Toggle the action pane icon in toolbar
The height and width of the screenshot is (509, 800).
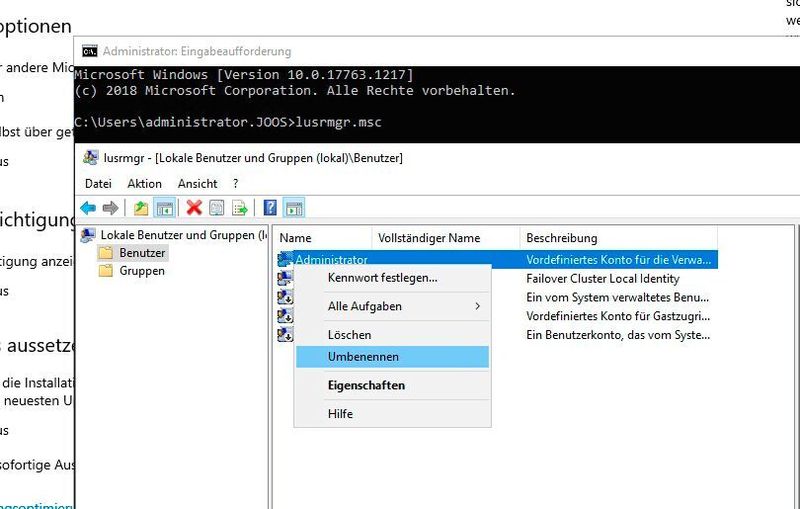[294, 208]
